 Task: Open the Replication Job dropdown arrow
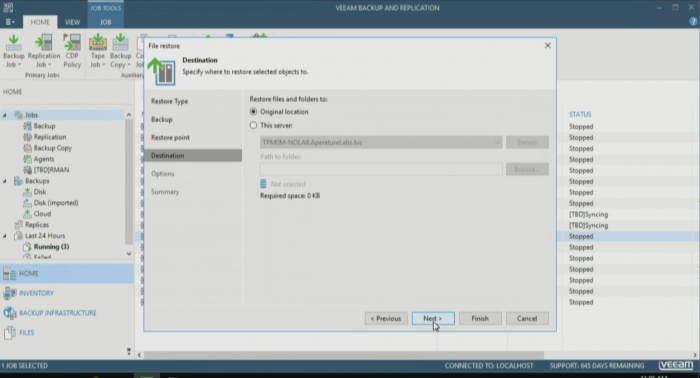click(49, 65)
